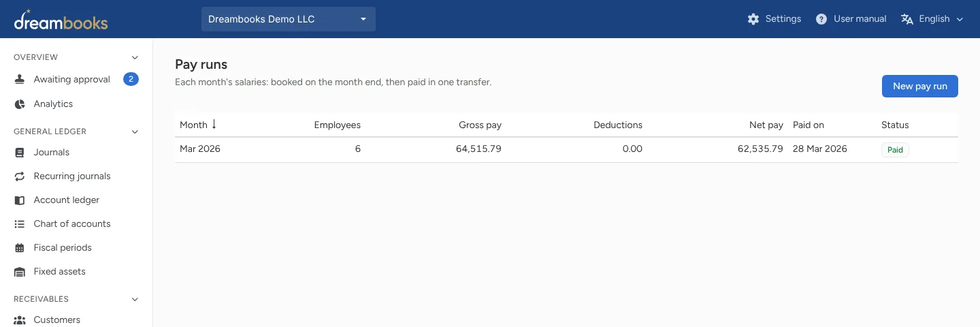This screenshot has width=980, height=327.
Task: Click the Analytics pie chart icon
Action: 20,104
